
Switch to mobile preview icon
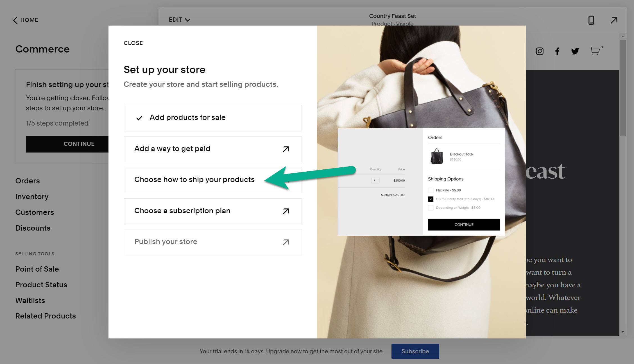(x=591, y=20)
